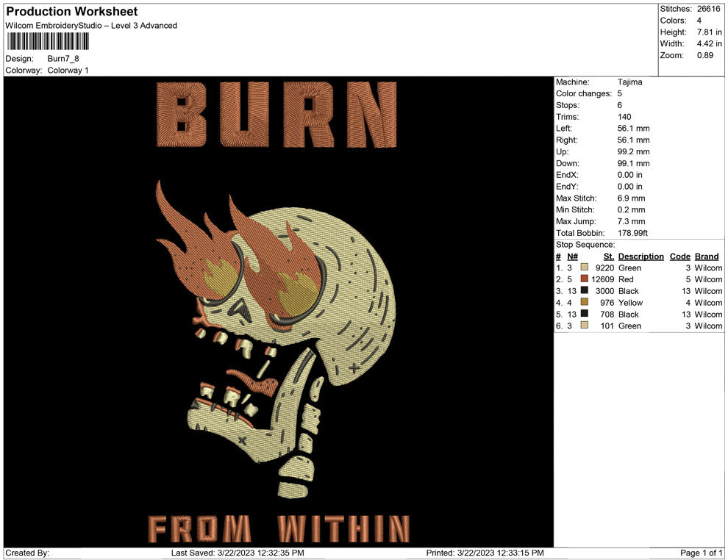This screenshot has height=560, width=728.
Task: Select the Stops value '6'
Action: coord(620,105)
